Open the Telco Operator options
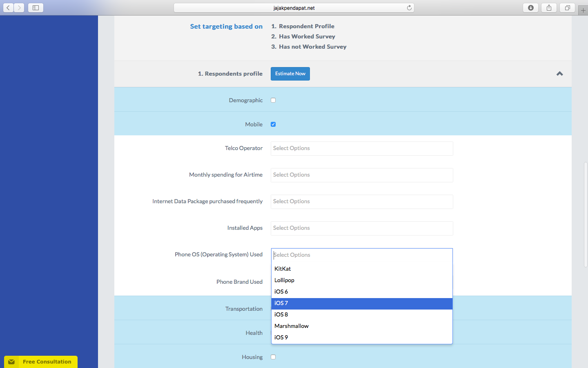The height and width of the screenshot is (368, 588). 361,148
